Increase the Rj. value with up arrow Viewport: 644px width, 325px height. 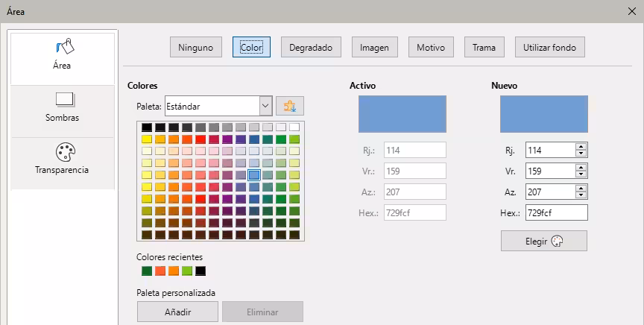[581, 147]
